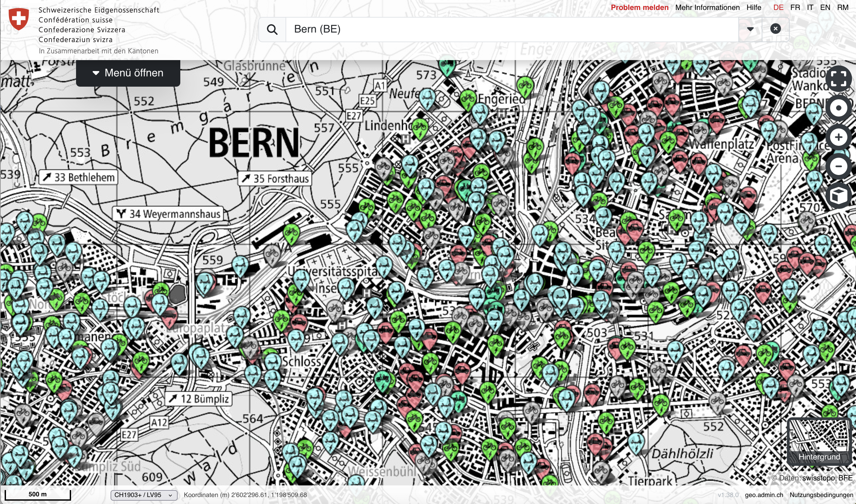Image resolution: width=856 pixels, height=504 pixels.
Task: Click the coordinates readout in status bar
Action: [x=245, y=495]
